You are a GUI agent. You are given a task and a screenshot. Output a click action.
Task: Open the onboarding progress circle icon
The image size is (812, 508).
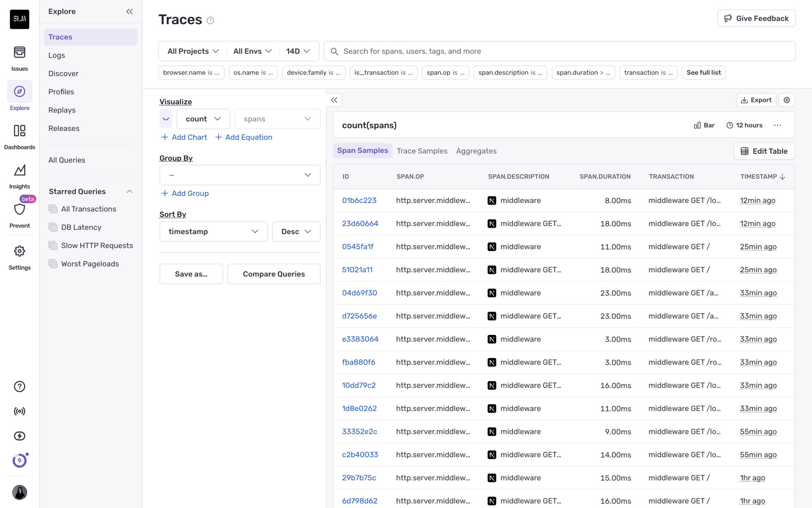19,461
